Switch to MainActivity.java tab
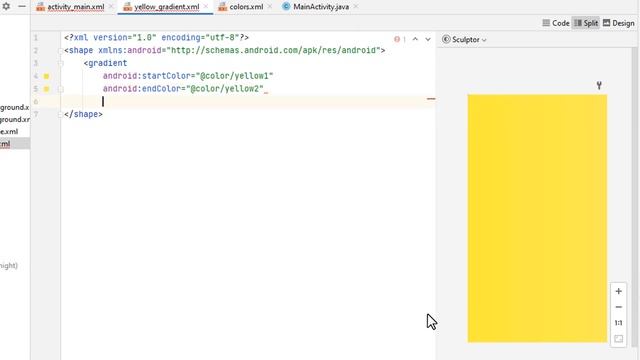 (321, 7)
